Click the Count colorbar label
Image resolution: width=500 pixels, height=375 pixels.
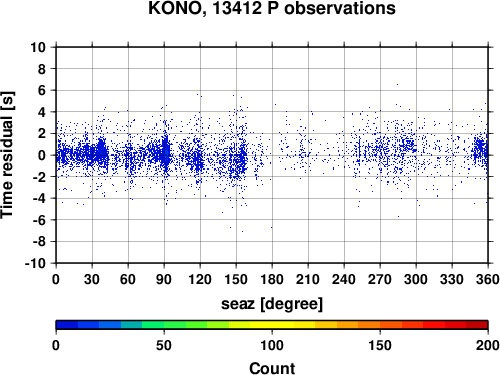click(272, 368)
